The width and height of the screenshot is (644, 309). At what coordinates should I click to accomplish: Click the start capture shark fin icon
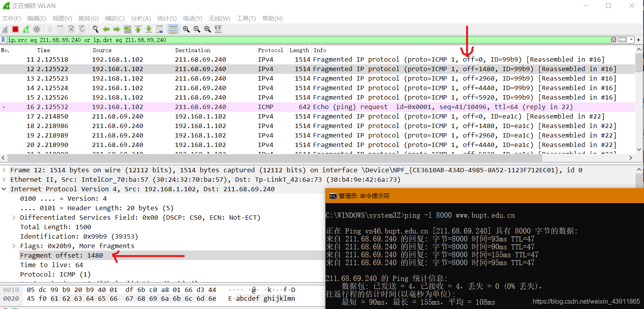(x=5, y=29)
